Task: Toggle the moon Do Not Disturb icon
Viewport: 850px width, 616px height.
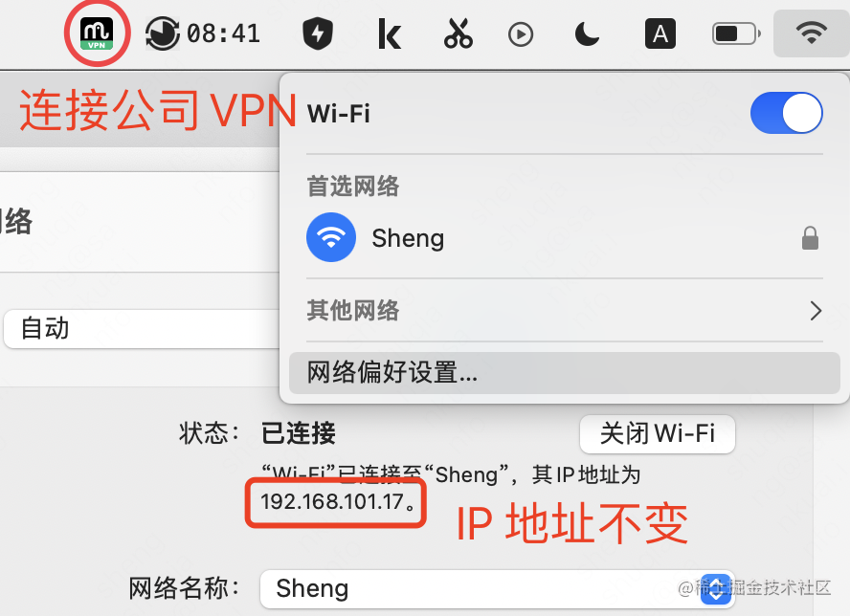Action: [587, 34]
